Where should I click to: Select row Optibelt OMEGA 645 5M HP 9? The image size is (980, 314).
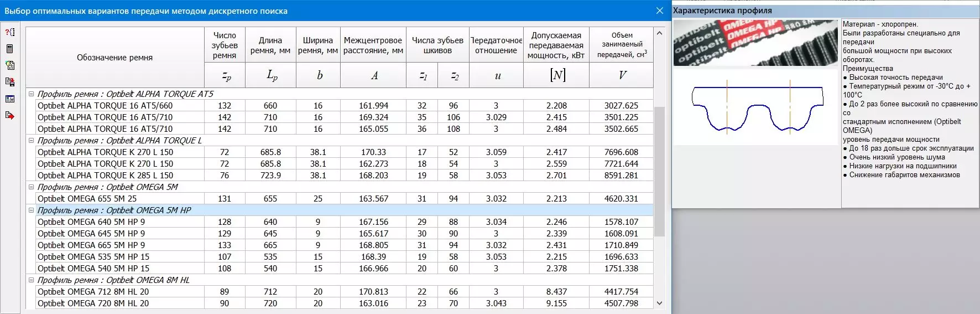(x=340, y=234)
